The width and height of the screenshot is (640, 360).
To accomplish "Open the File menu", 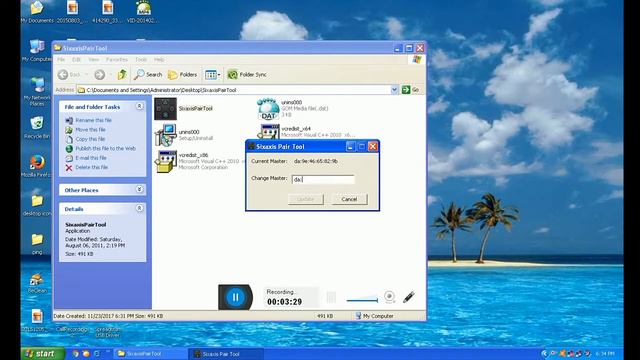I will click(61, 60).
